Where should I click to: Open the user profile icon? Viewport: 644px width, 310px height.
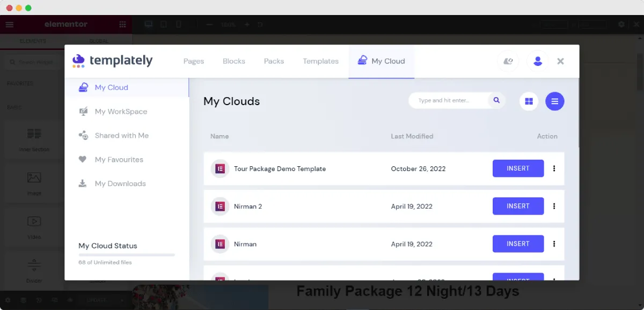pyautogui.click(x=537, y=61)
